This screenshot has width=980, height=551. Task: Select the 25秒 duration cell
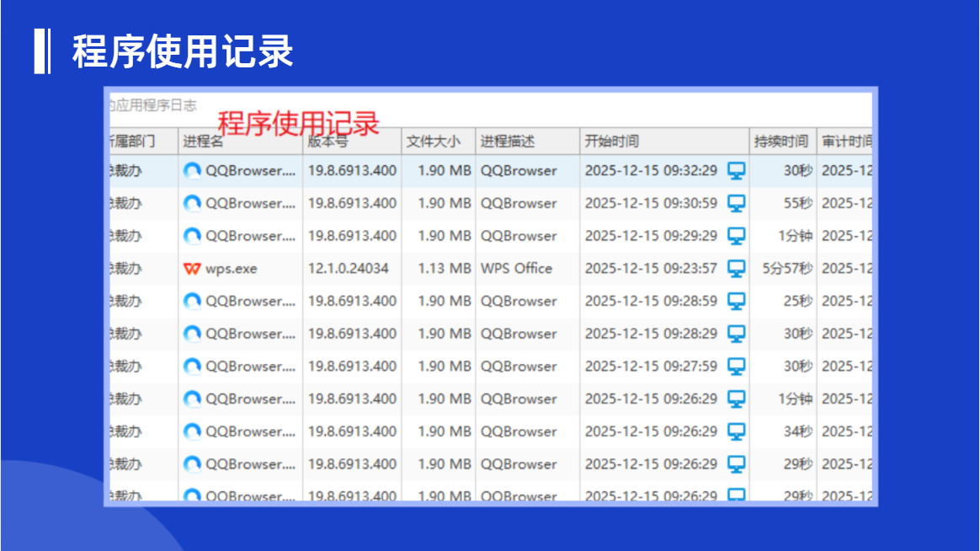coord(798,302)
